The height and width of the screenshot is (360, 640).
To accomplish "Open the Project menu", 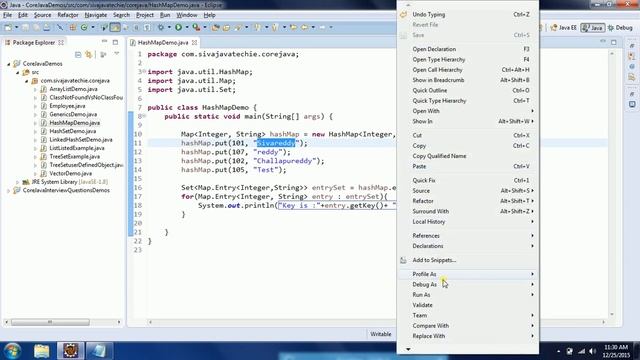I will (x=144, y=15).
